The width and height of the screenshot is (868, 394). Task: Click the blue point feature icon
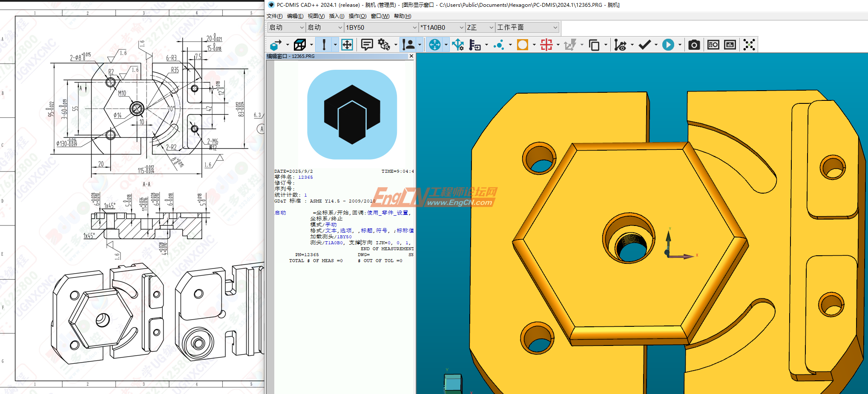click(x=499, y=45)
